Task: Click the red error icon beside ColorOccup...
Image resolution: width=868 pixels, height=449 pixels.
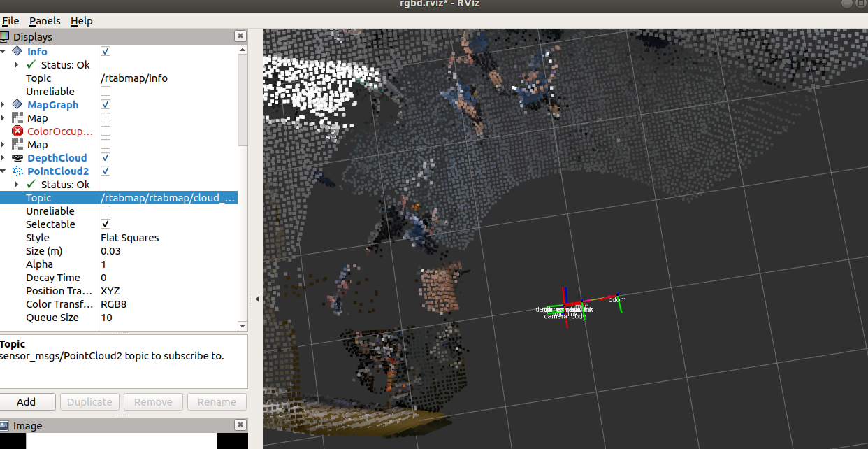Action: pos(17,131)
